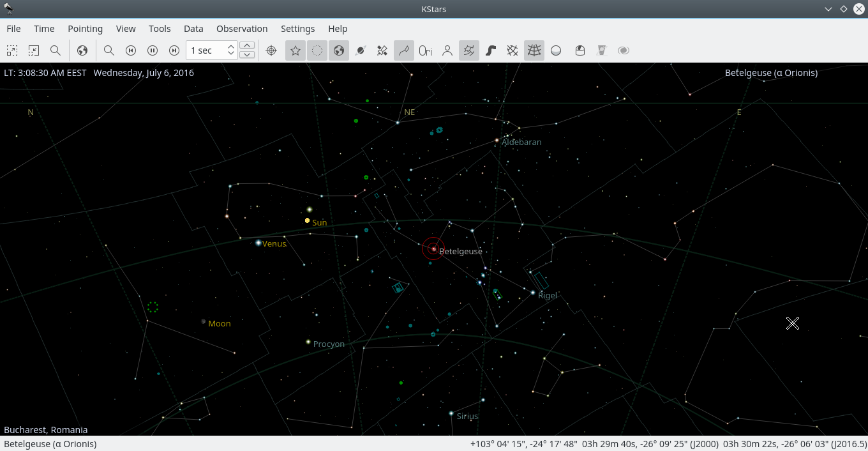868x451 pixels.
Task: Toggle deep sky objects dotted-circle button
Action: tap(317, 50)
